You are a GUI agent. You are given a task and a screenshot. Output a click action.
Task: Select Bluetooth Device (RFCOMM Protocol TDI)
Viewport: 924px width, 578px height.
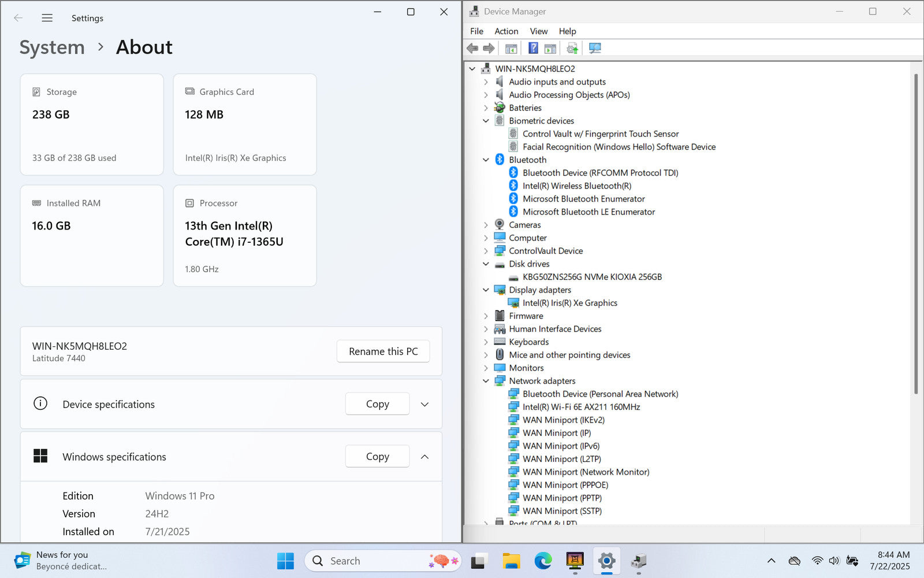[601, 173]
